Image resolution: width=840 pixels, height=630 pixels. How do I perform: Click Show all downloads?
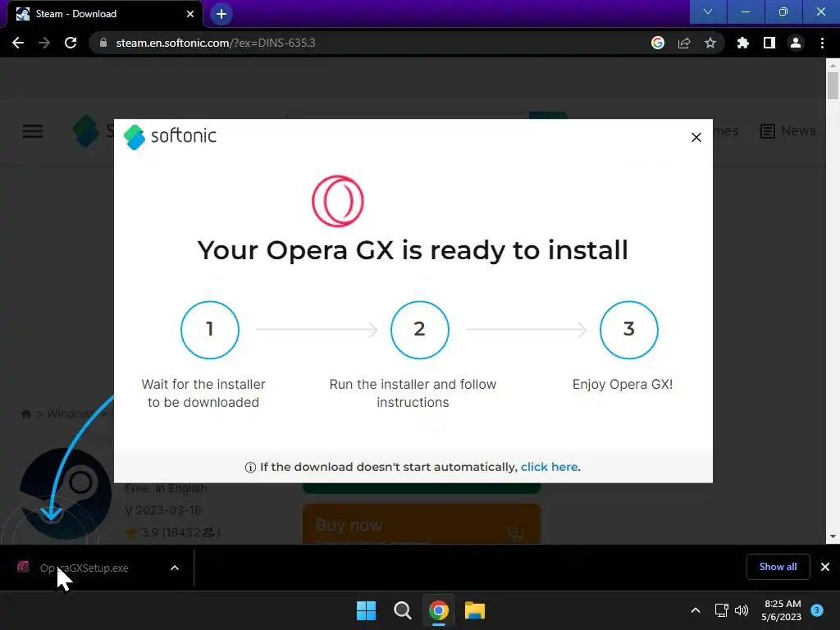pos(778,567)
